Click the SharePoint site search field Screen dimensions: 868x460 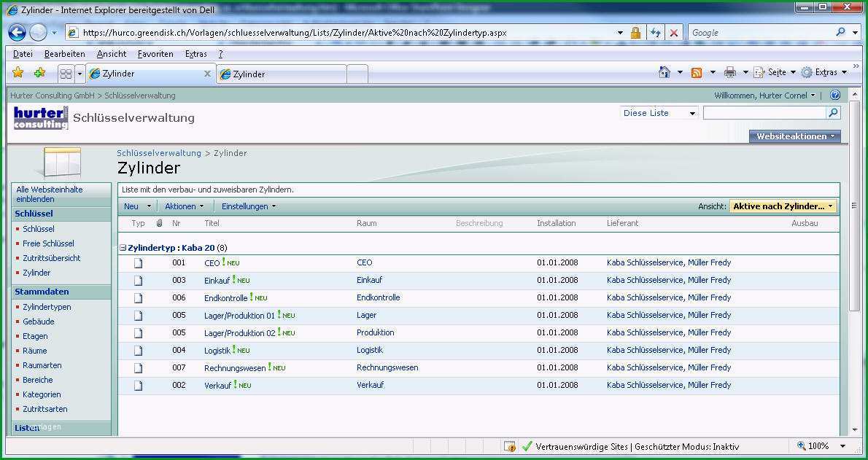764,113
